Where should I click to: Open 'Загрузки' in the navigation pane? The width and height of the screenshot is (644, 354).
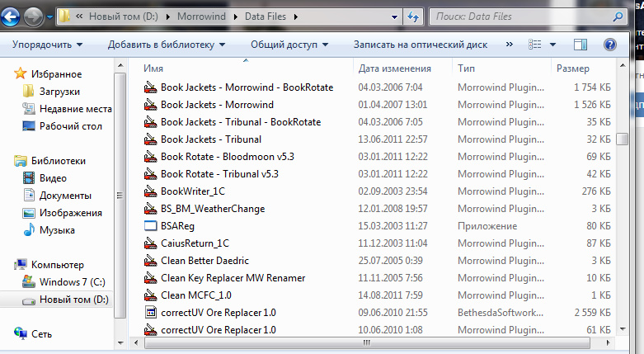click(59, 92)
